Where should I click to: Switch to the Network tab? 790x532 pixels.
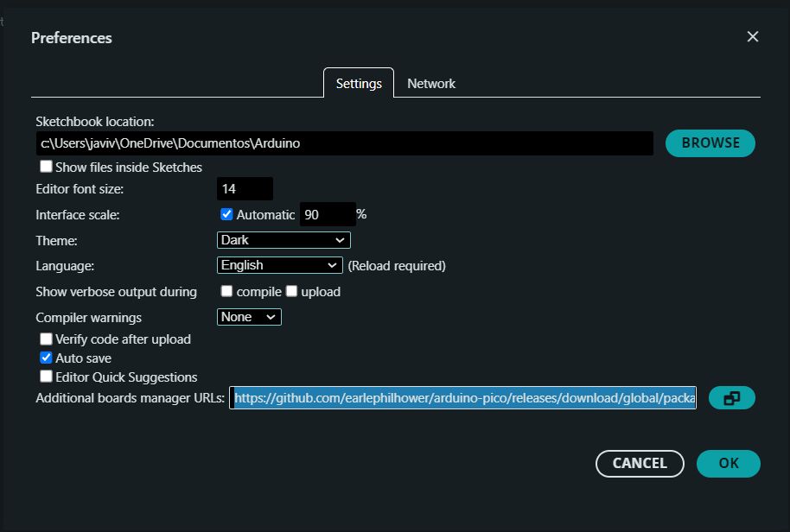pyautogui.click(x=430, y=83)
